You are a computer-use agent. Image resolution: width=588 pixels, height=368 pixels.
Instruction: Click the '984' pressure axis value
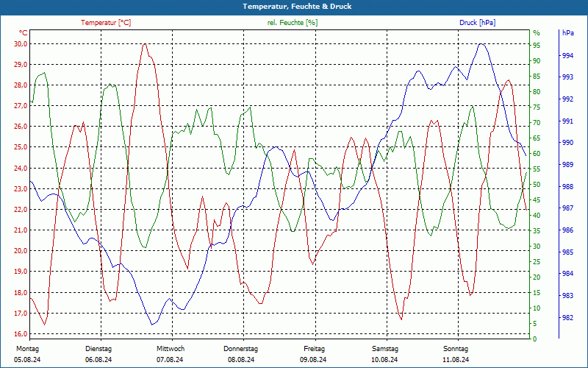click(568, 274)
